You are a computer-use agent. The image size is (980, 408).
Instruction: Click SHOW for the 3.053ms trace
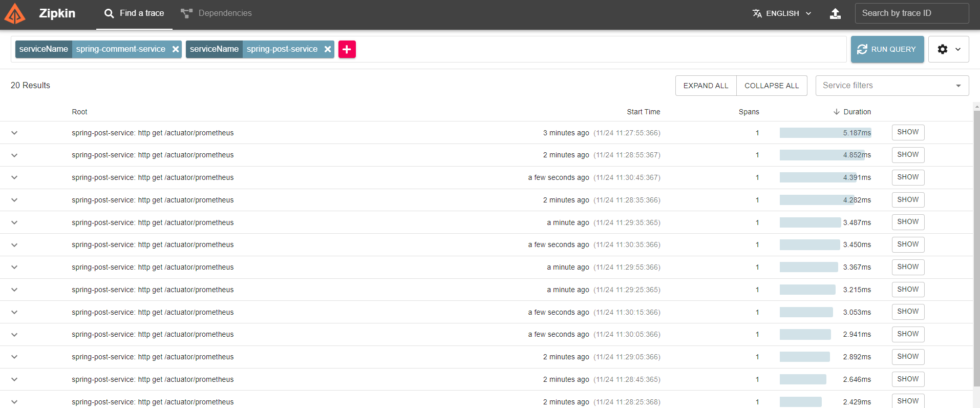908,312
